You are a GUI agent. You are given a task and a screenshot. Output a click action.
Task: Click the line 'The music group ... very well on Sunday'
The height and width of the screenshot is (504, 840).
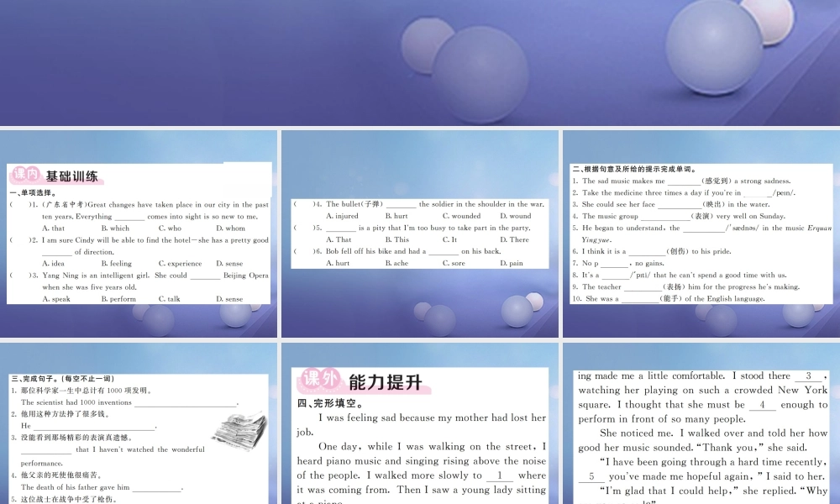[679, 217]
